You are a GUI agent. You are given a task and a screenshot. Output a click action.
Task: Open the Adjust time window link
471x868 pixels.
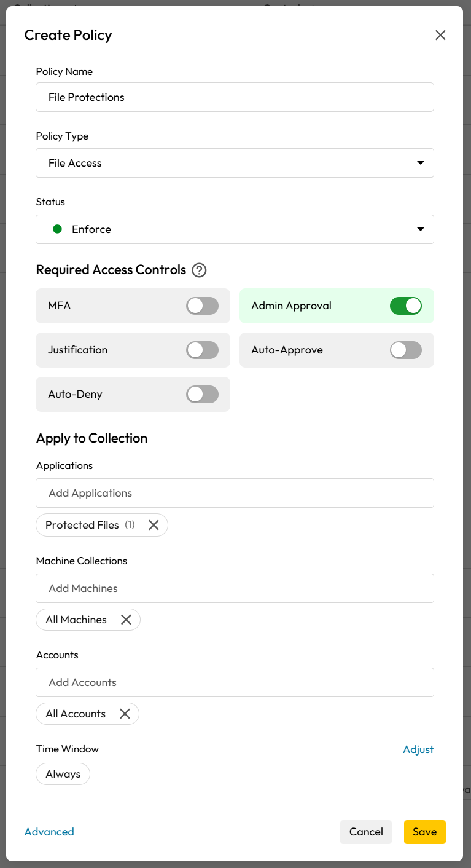click(x=418, y=749)
